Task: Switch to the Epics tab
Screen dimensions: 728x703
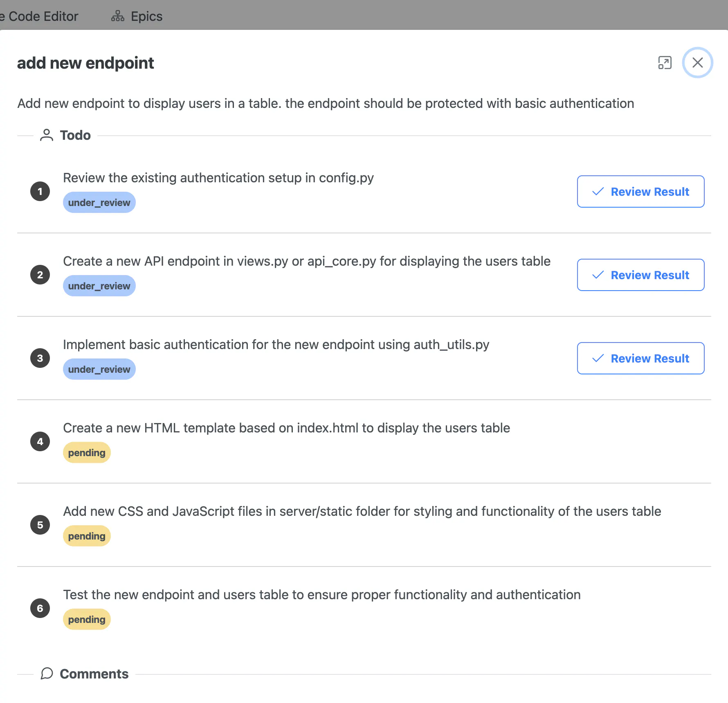Action: click(137, 16)
